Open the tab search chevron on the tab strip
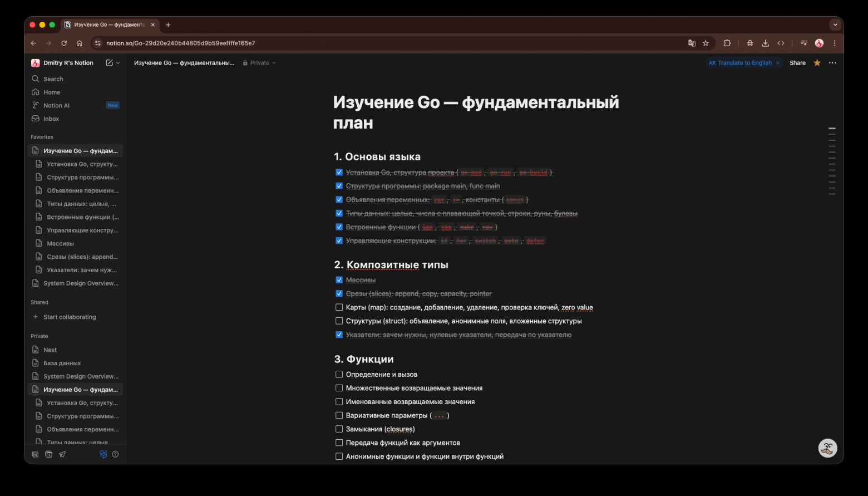Image resolution: width=868 pixels, height=496 pixels. [835, 24]
